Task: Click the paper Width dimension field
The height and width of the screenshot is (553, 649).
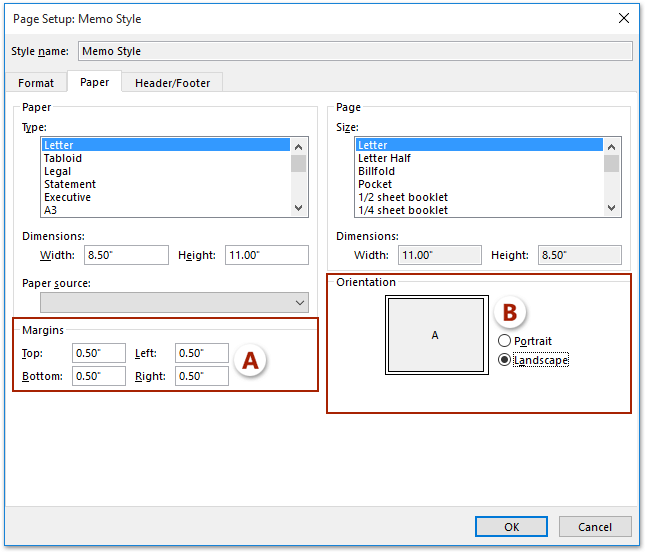Action: tap(125, 255)
